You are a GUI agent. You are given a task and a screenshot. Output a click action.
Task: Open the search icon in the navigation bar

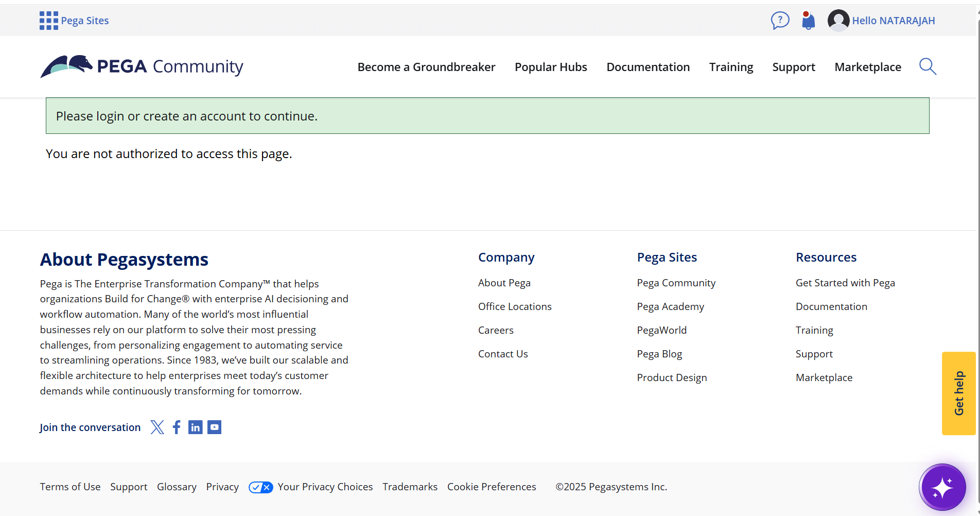click(x=927, y=66)
